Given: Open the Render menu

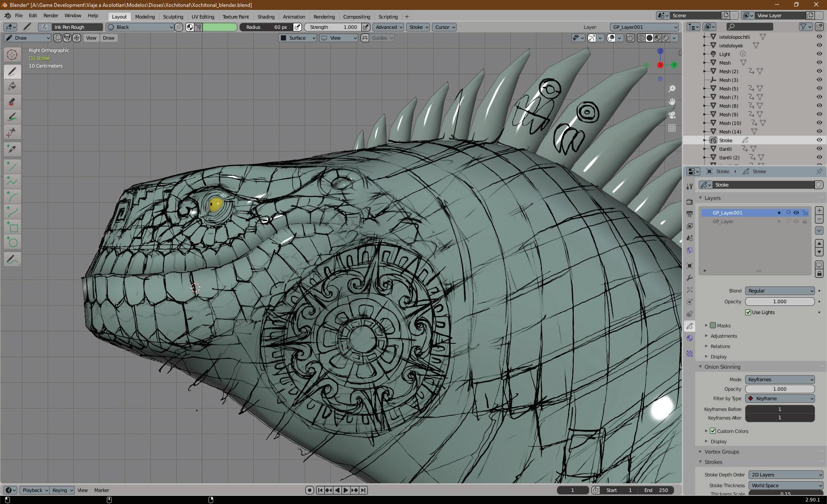Looking at the screenshot, I should click(50, 16).
